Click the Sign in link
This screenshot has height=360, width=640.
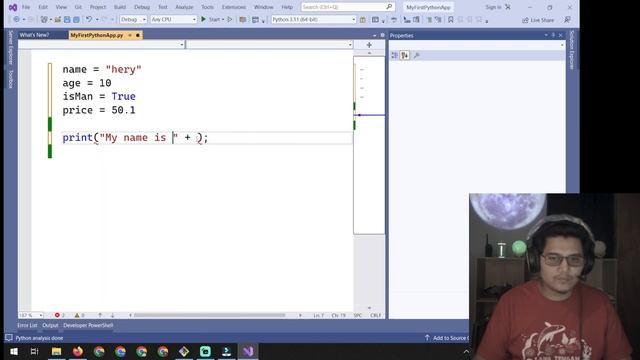[x=493, y=7]
